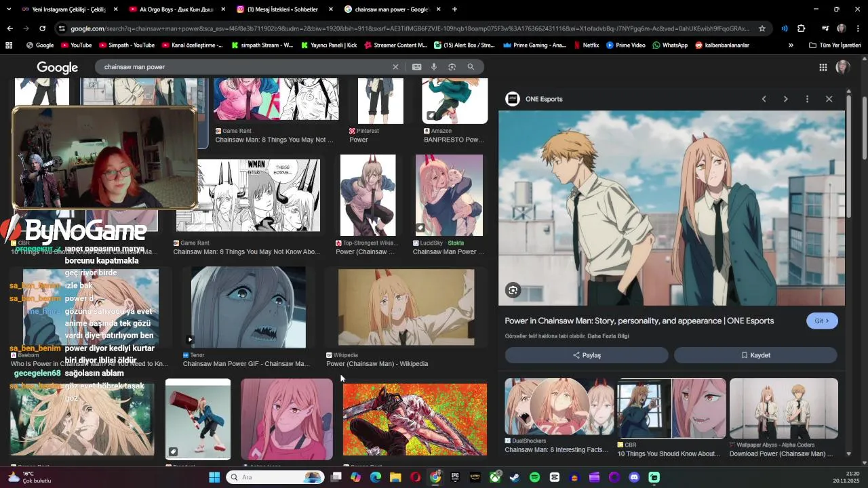
Task: Submit search with magnifier icon
Action: [471, 67]
